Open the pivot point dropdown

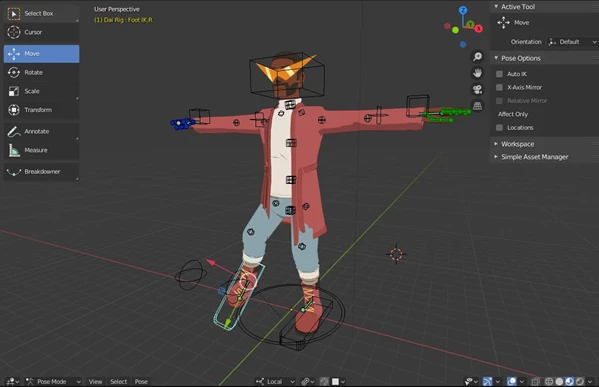pyautogui.click(x=308, y=381)
